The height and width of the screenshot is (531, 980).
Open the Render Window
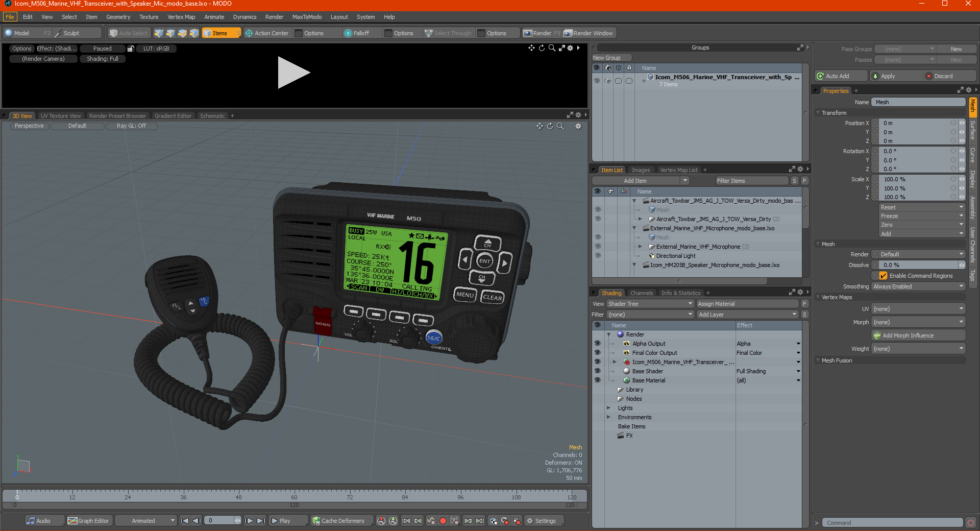(589, 33)
